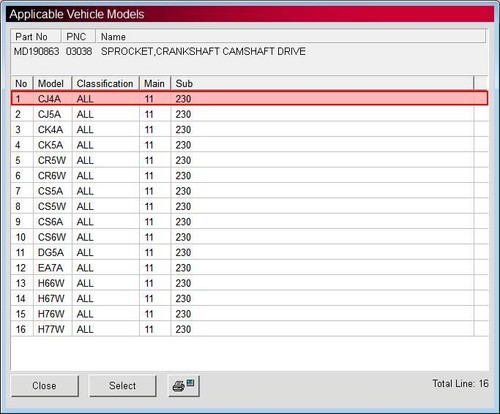The image size is (500, 414).
Task: Click the Select button
Action: click(x=123, y=386)
